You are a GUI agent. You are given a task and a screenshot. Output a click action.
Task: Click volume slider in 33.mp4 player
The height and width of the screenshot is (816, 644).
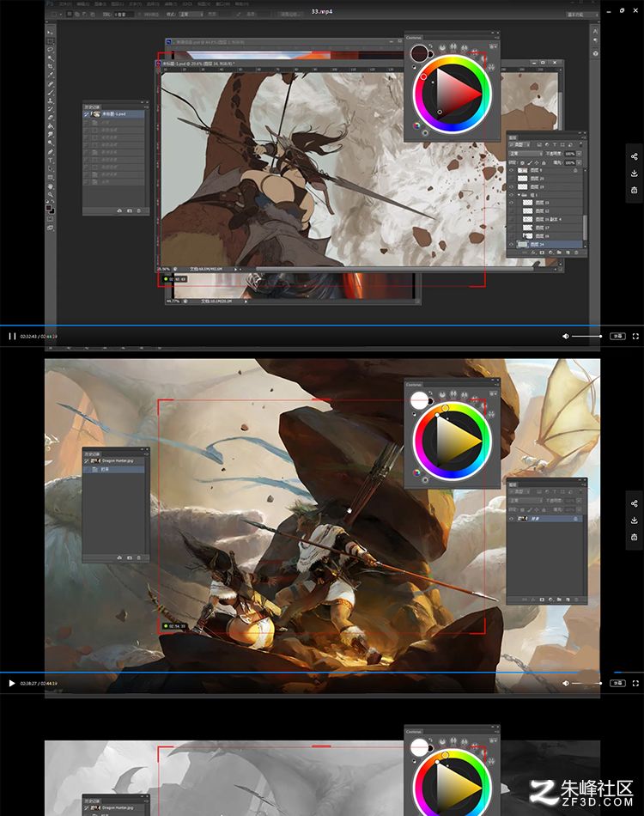(x=586, y=336)
